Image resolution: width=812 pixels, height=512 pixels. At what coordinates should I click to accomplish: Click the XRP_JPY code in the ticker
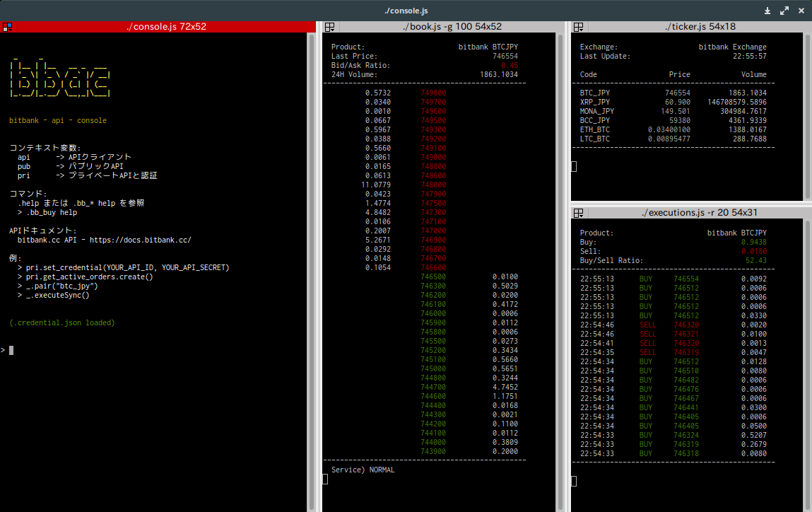[594, 102]
